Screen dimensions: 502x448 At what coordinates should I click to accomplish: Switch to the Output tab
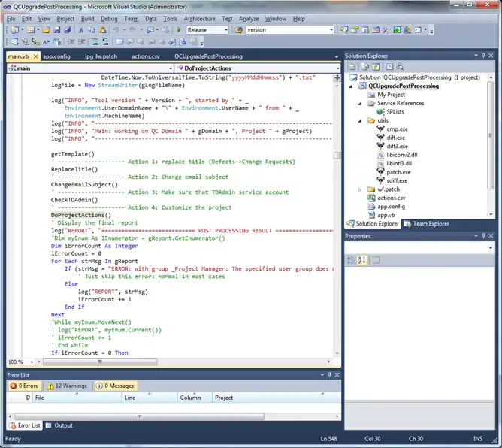59,425
